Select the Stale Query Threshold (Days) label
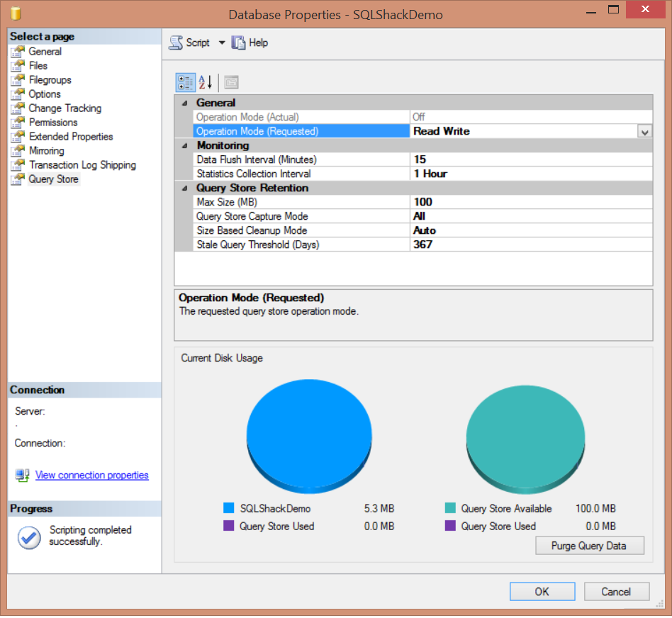The height and width of the screenshot is (618, 672). pyautogui.click(x=258, y=245)
